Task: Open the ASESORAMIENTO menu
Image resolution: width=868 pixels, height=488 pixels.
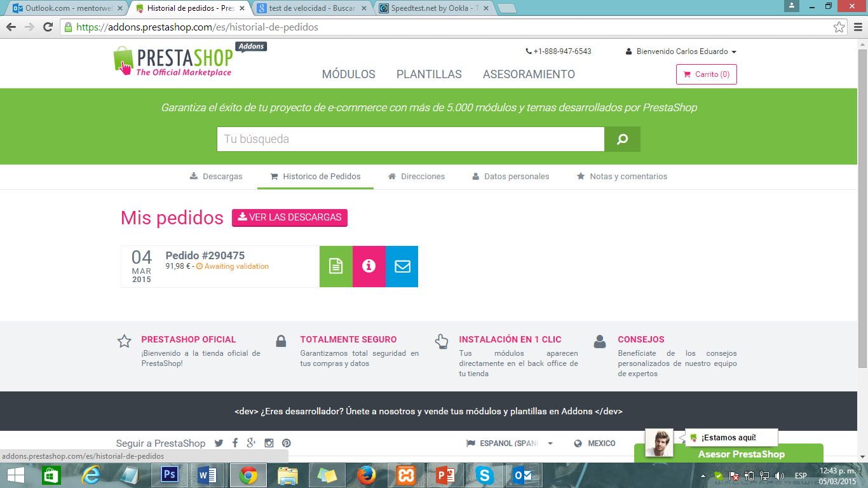Action: coord(529,74)
